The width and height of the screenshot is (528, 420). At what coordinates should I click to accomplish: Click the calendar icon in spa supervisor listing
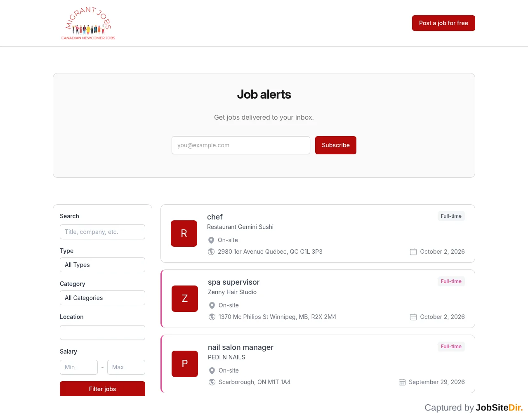(413, 317)
